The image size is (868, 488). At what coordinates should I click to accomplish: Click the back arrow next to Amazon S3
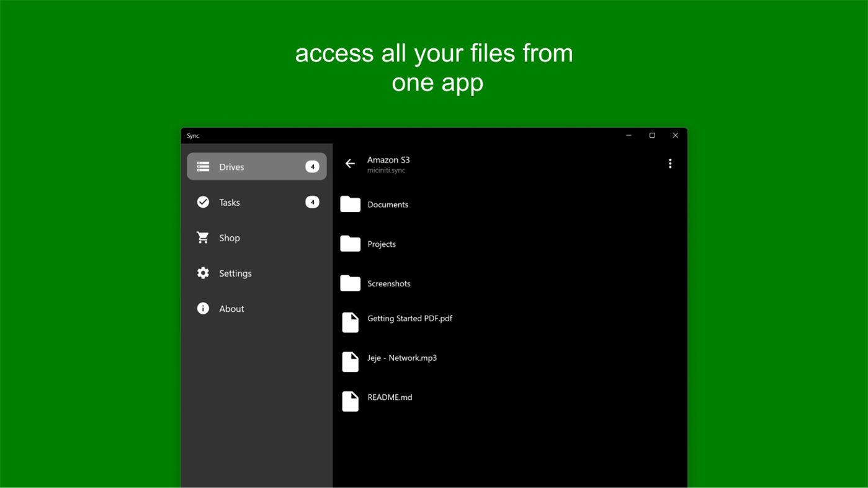(349, 163)
